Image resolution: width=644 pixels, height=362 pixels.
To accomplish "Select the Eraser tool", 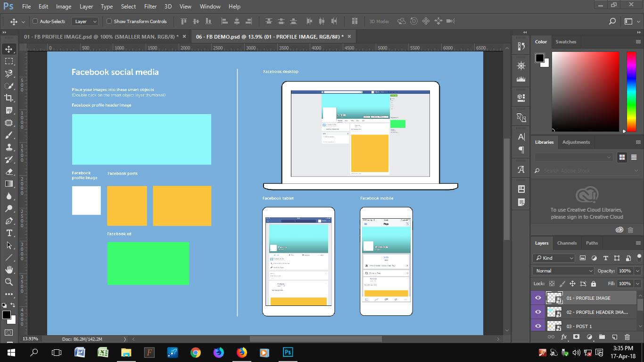I will pyautogui.click(x=9, y=172).
